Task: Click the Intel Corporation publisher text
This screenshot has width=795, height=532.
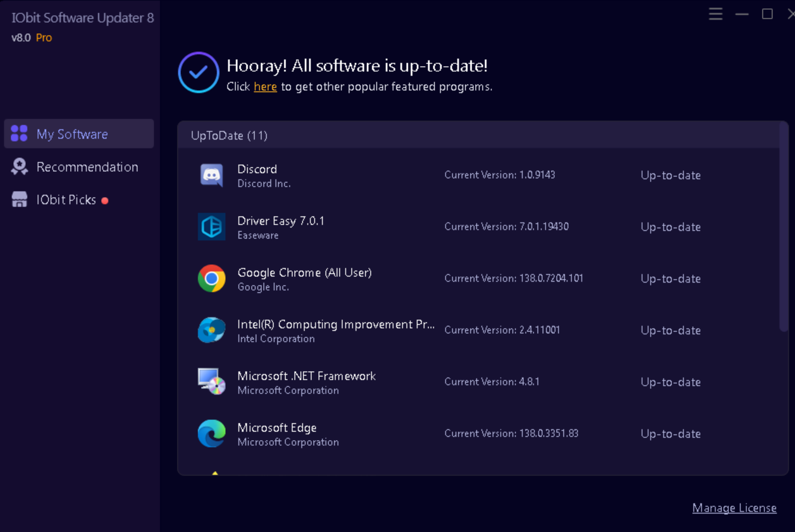Action: click(x=276, y=338)
